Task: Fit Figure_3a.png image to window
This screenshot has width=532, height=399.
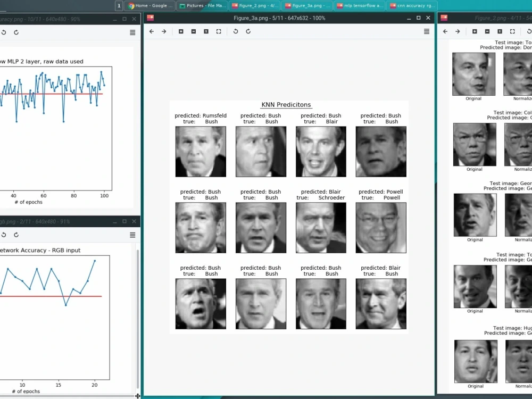Action: [x=219, y=31]
